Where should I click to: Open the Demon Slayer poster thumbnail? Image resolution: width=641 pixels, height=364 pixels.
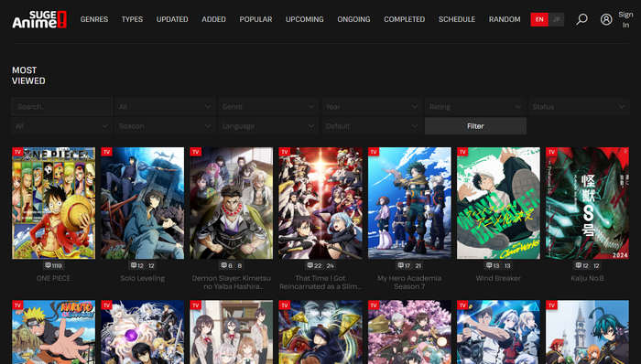(232, 203)
